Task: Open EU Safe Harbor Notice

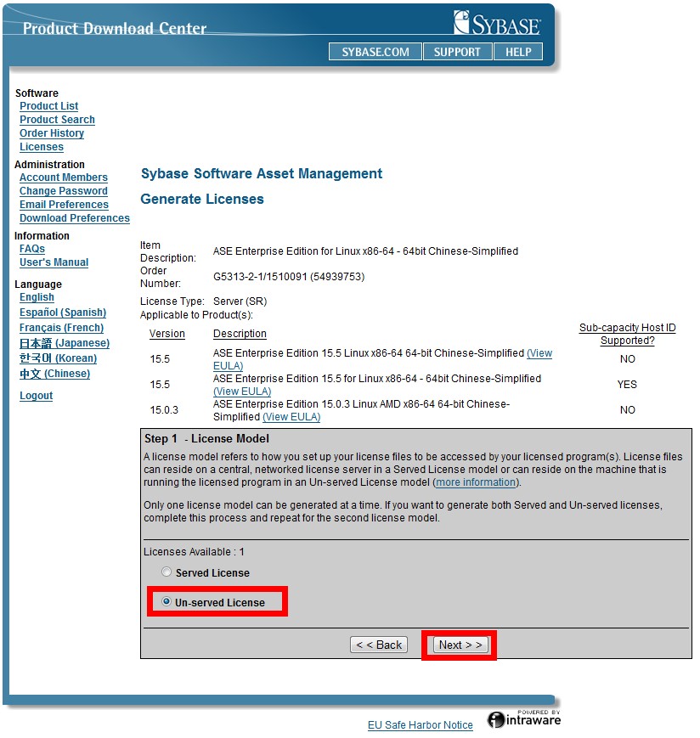Action: [420, 725]
